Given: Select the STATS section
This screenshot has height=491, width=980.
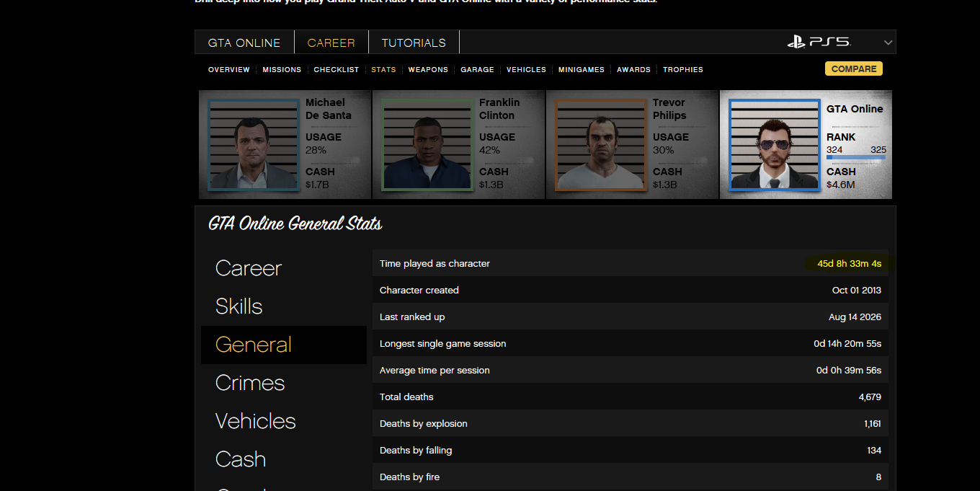Looking at the screenshot, I should (383, 70).
